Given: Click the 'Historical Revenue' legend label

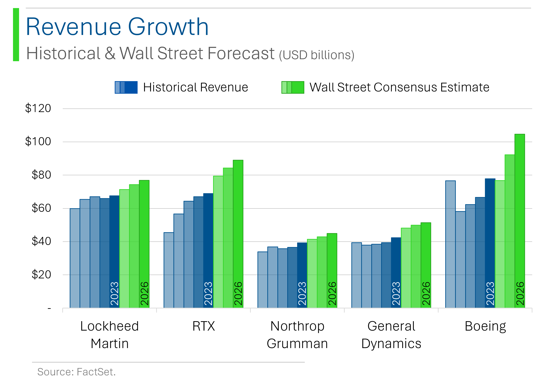Looking at the screenshot, I should (x=195, y=87).
